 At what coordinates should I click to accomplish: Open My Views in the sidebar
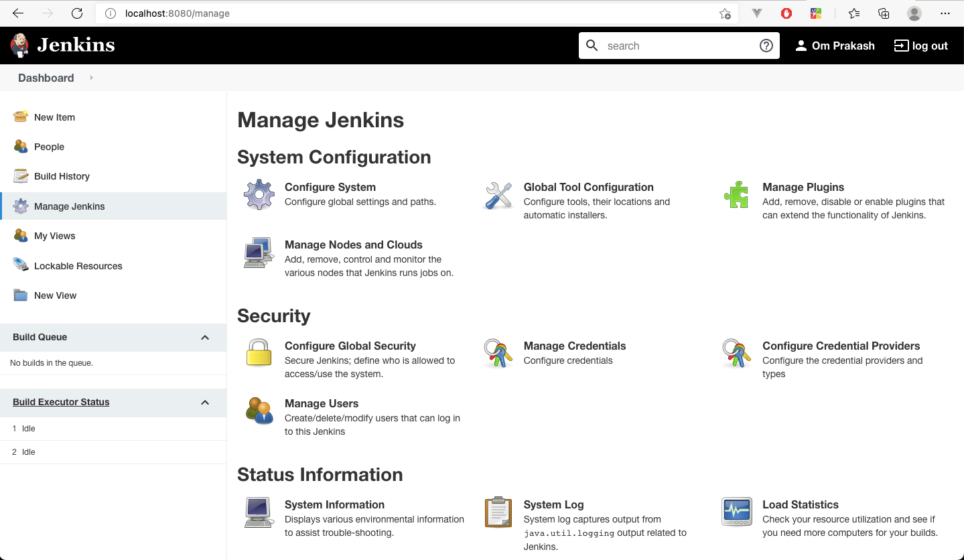54,236
